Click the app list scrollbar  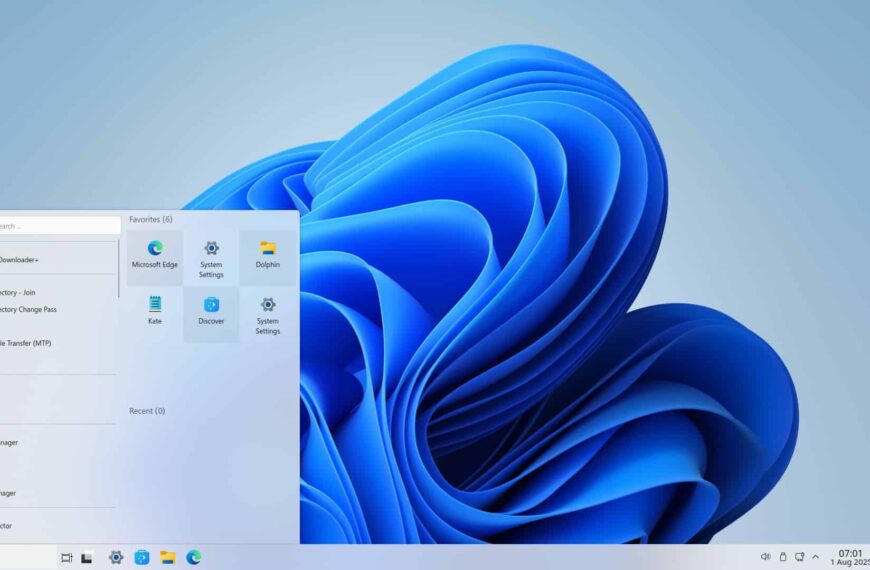(119, 269)
